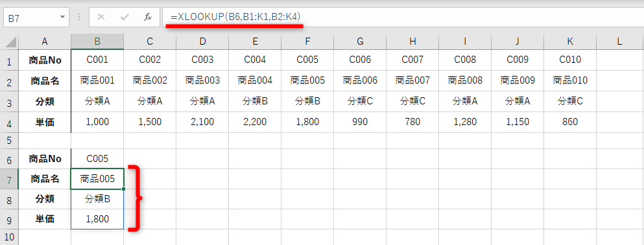Click cell containing C002

click(150, 60)
